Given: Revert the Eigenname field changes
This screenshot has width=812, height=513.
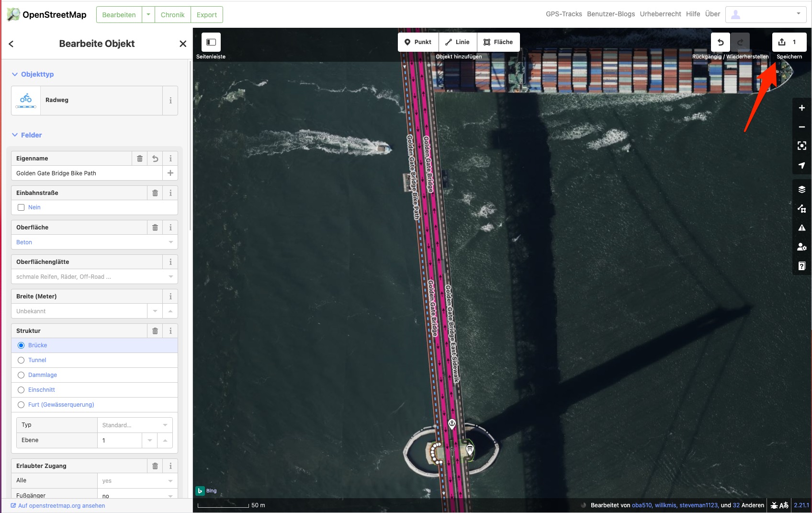Looking at the screenshot, I should 155,159.
